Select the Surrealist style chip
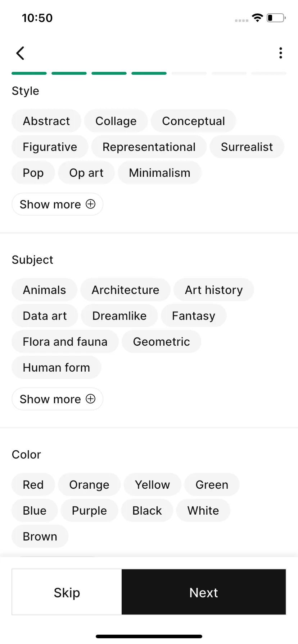This screenshot has height=644, width=298. click(x=247, y=147)
